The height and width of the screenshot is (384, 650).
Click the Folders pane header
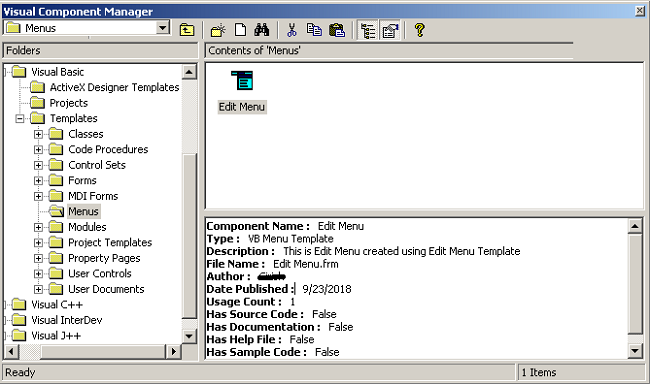point(100,51)
